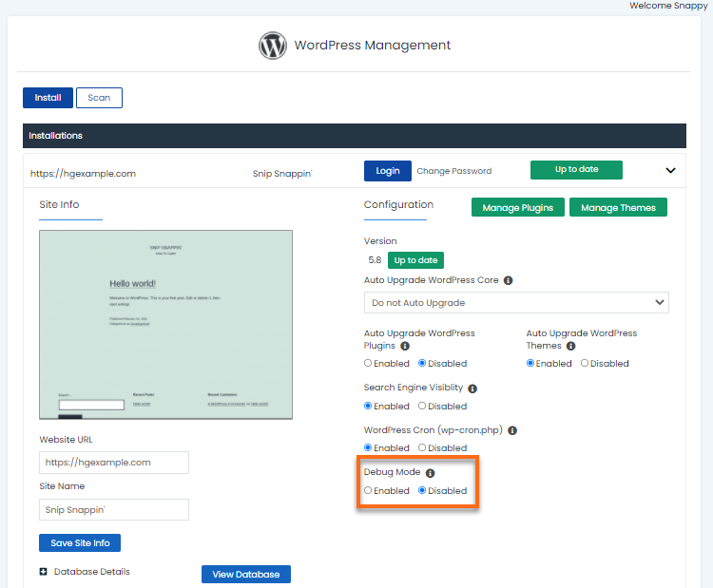Enable auto upgrade for WordPress plugins

coord(368,363)
